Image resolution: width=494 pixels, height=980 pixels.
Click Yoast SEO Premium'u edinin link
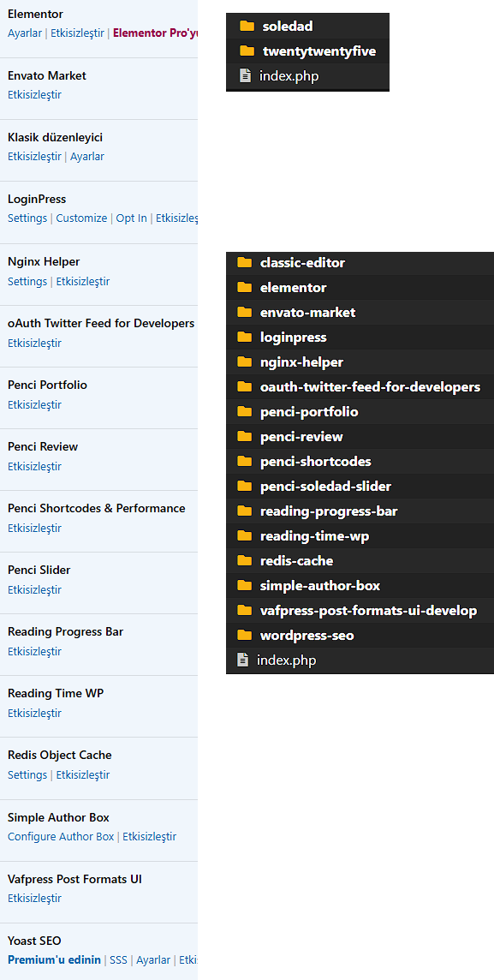click(54, 960)
